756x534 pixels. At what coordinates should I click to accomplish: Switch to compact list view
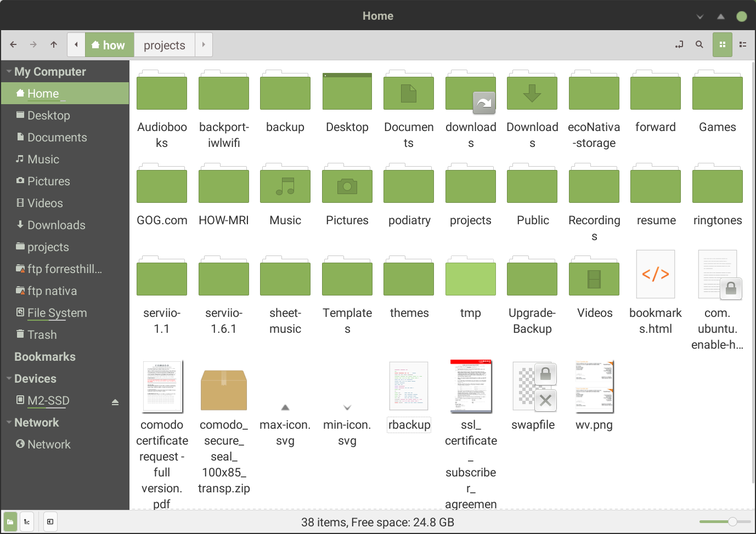743,45
